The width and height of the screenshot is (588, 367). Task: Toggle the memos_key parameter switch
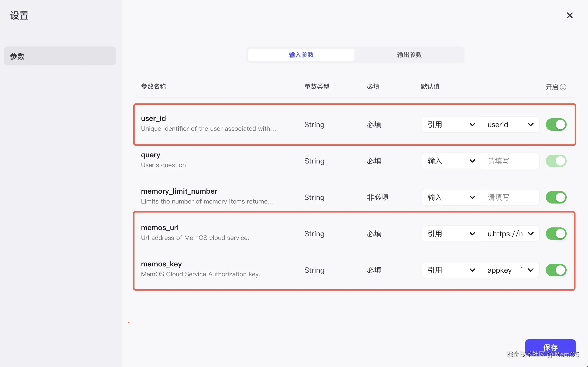pos(556,270)
